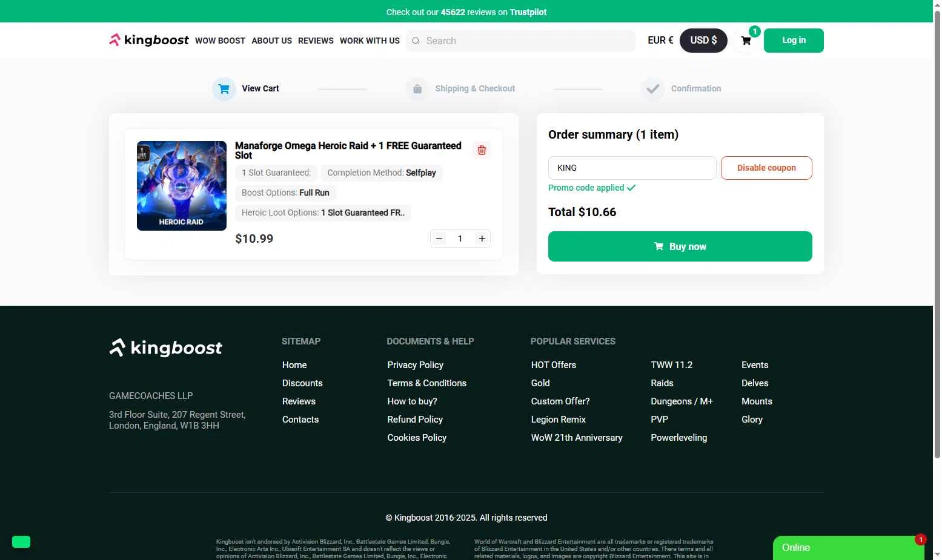The height and width of the screenshot is (560, 942).
Task: Click the Boost Options: Full Run tag
Action: pyautogui.click(x=285, y=193)
